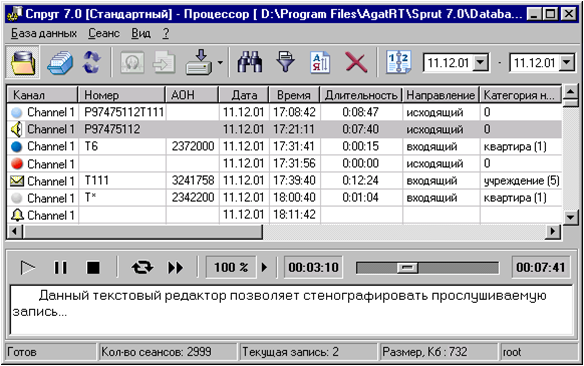This screenshot has height=366, width=584.
Task: Sort by Направление column header
Action: 441,95
